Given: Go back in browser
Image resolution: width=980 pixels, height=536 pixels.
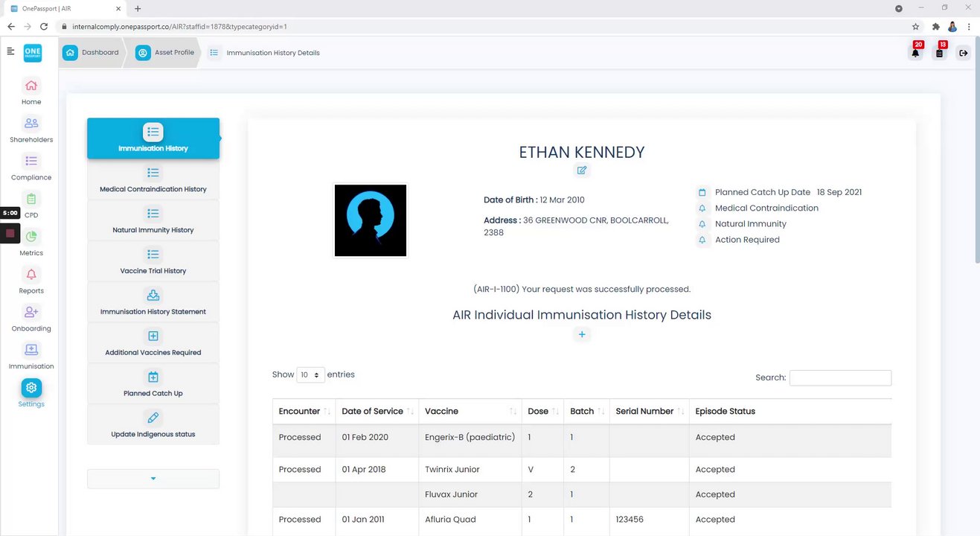Looking at the screenshot, I should click(10, 26).
